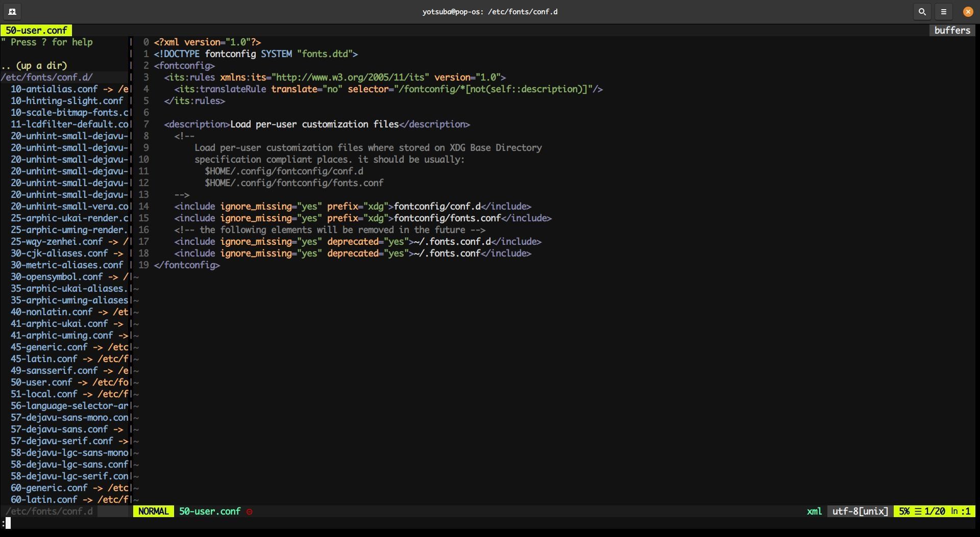980x537 pixels.
Task: Click the red modified indicator in statusline
Action: pyautogui.click(x=249, y=512)
